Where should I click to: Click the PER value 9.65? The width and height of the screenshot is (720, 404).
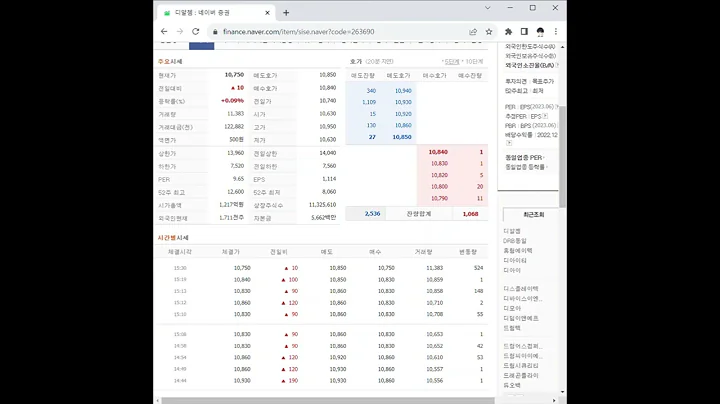click(238, 179)
